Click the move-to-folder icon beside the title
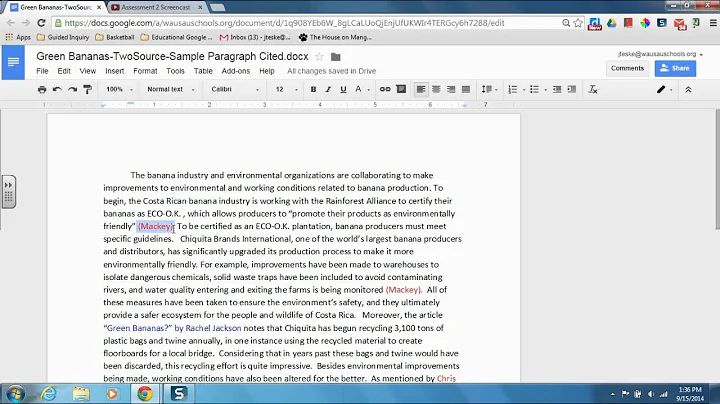Screen dimensions: 720x404 coord(336,57)
